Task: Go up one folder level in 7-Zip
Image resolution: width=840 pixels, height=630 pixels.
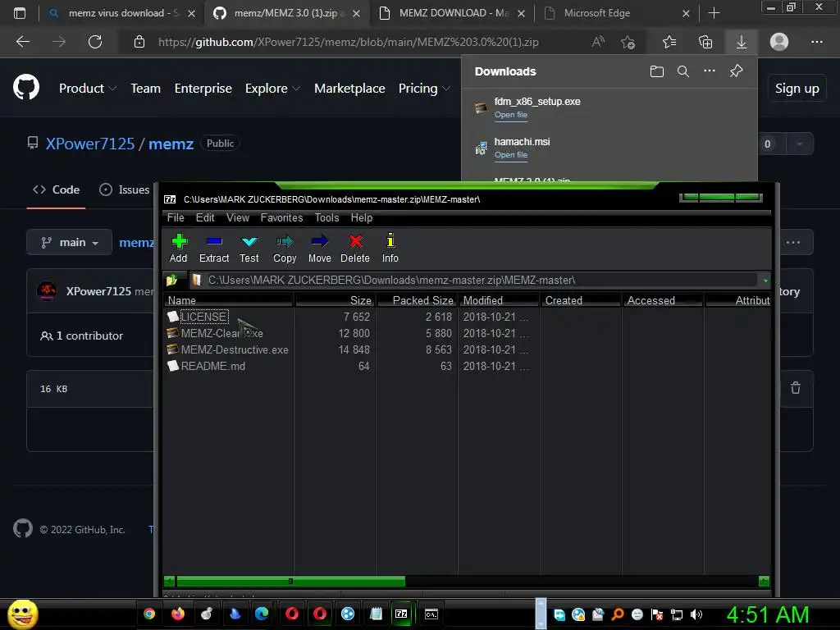Action: point(172,280)
